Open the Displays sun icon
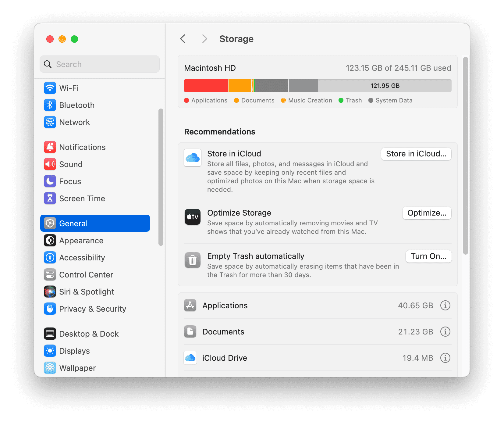 pos(50,351)
